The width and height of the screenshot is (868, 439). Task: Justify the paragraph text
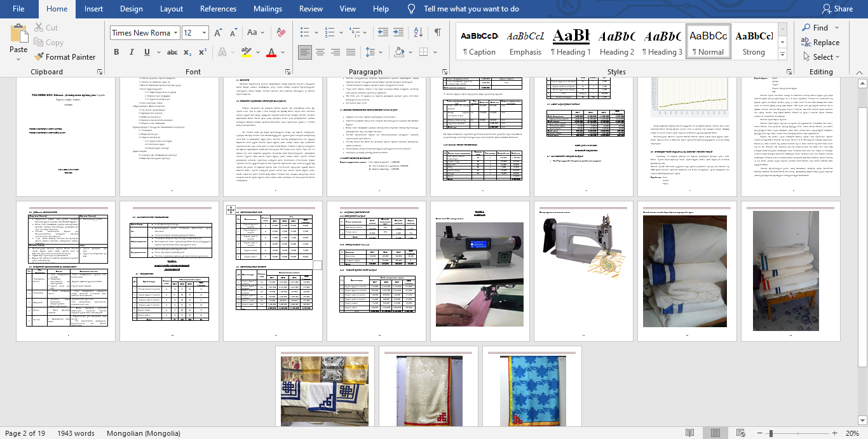click(350, 52)
